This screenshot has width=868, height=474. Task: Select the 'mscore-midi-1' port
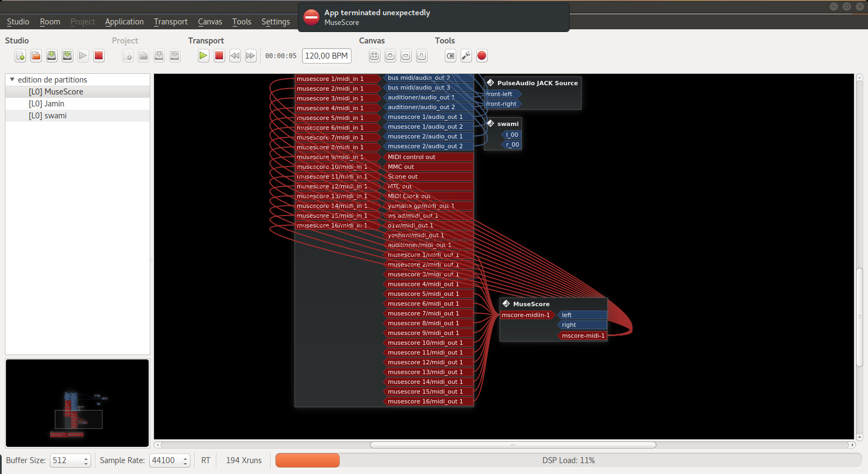[583, 336]
